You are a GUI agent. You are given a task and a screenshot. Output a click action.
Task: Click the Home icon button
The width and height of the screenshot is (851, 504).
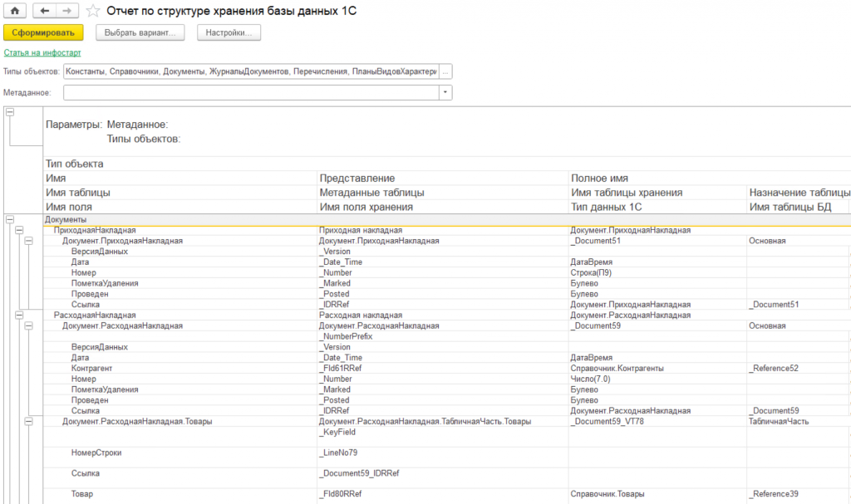coord(15,10)
